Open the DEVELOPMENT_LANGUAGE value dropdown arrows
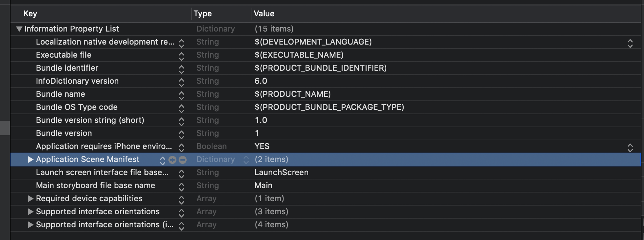Screen dimensions: 644x240 [x=630, y=43]
